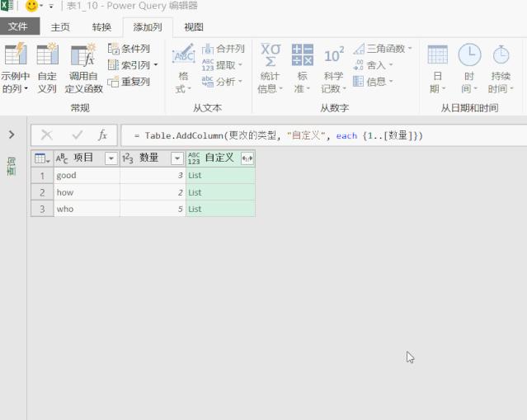Viewport: 527px width, 420px height.
Task: Click the ABC type icon of 项目 column
Action: (x=62, y=158)
